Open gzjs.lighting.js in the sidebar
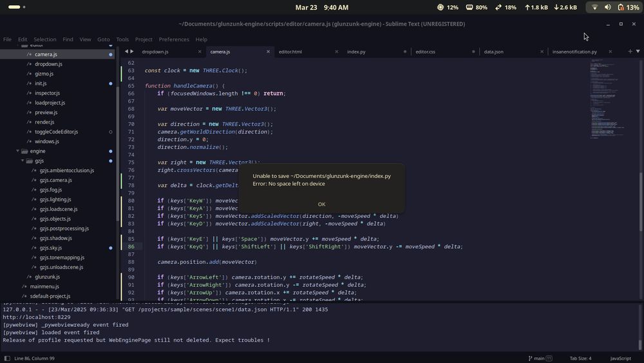The width and height of the screenshot is (644, 363). pyautogui.click(x=55, y=199)
